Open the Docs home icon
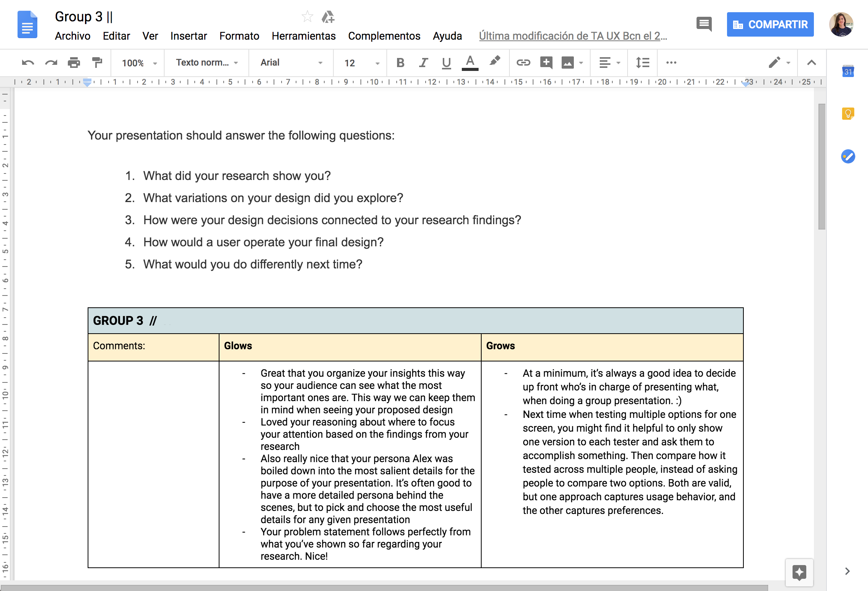Screen dimensions: 868x591 click(x=27, y=25)
